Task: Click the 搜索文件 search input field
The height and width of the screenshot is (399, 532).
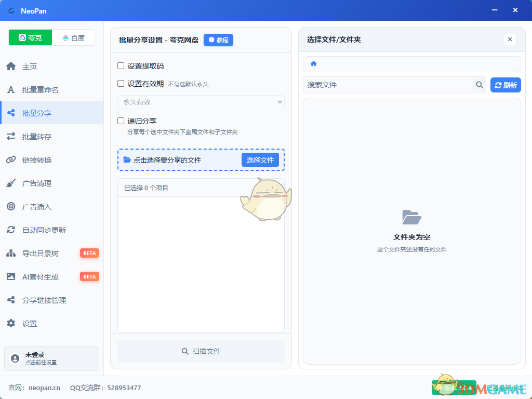Action: coord(388,85)
